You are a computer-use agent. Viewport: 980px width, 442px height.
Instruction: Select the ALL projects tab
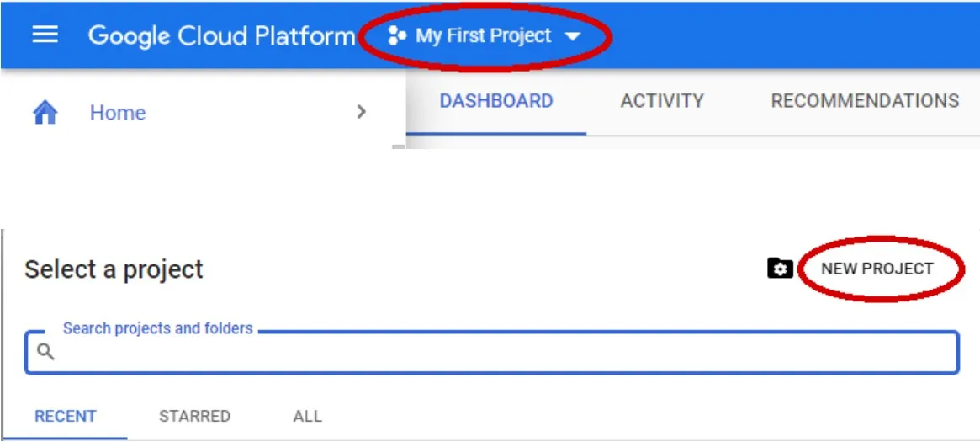tap(308, 417)
